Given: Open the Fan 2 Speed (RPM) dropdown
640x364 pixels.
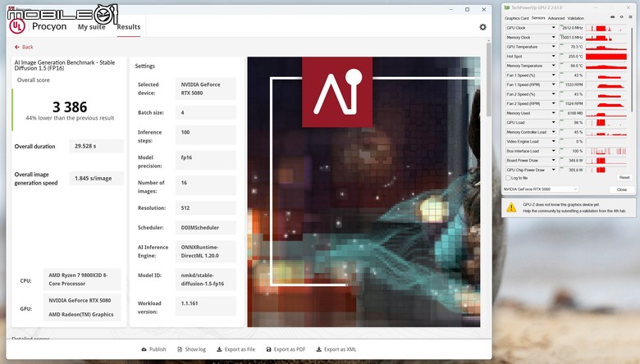Looking at the screenshot, I should point(554,103).
